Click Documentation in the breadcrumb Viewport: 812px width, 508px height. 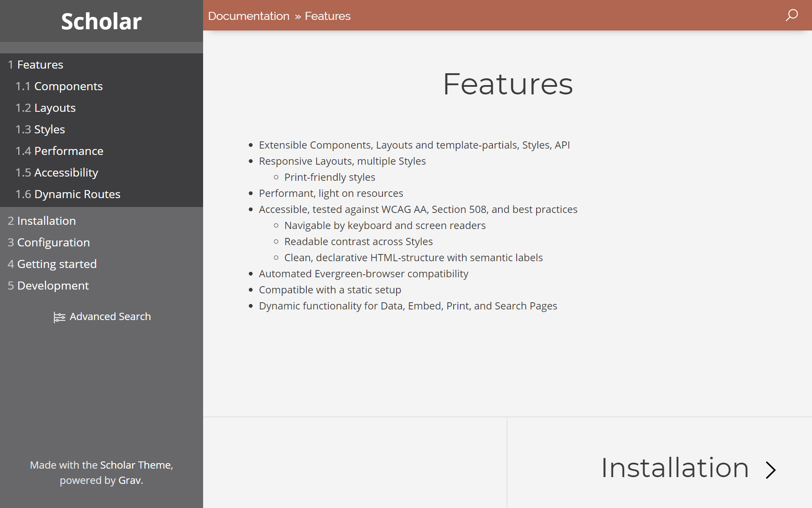pyautogui.click(x=248, y=16)
